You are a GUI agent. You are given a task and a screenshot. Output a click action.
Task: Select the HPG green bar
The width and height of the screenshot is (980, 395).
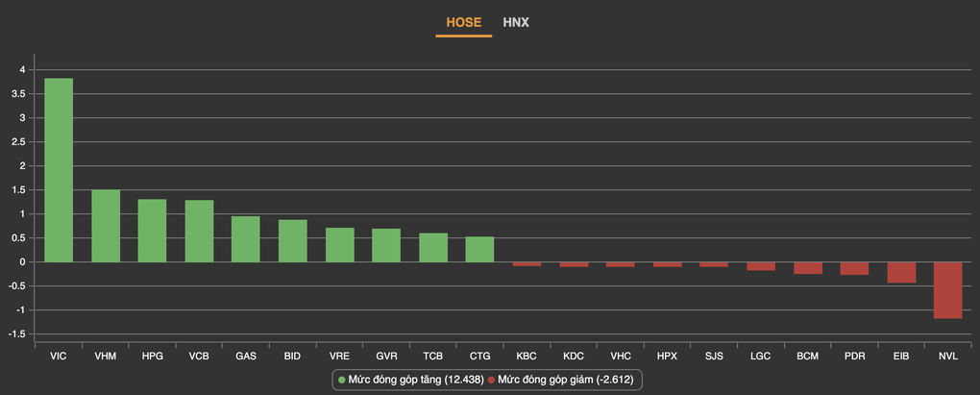152,231
